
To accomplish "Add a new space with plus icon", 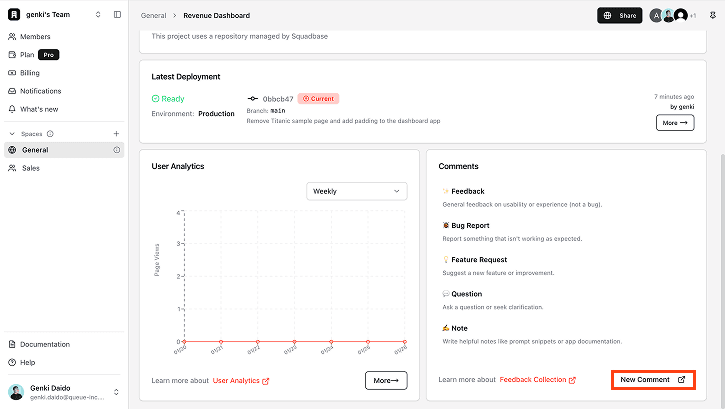I will (x=116, y=133).
